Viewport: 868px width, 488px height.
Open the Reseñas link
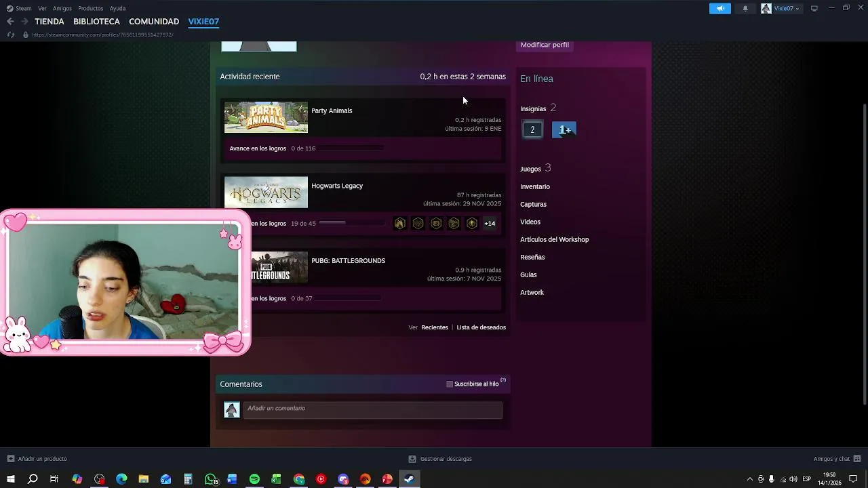pyautogui.click(x=532, y=257)
